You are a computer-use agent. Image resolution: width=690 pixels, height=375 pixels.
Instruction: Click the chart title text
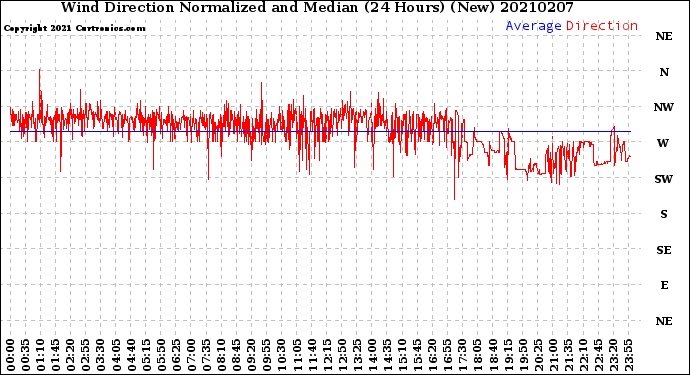coord(317,7)
